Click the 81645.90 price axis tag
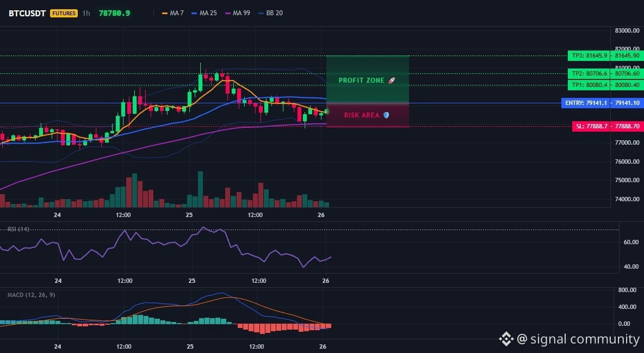The height and width of the screenshot is (353, 644). click(627, 55)
